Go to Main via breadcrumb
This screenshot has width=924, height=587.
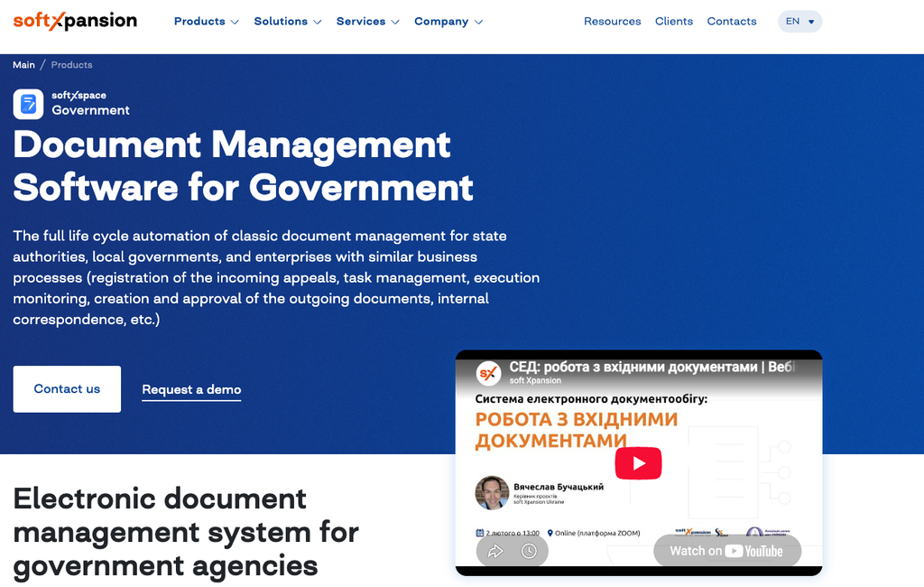pyautogui.click(x=24, y=65)
